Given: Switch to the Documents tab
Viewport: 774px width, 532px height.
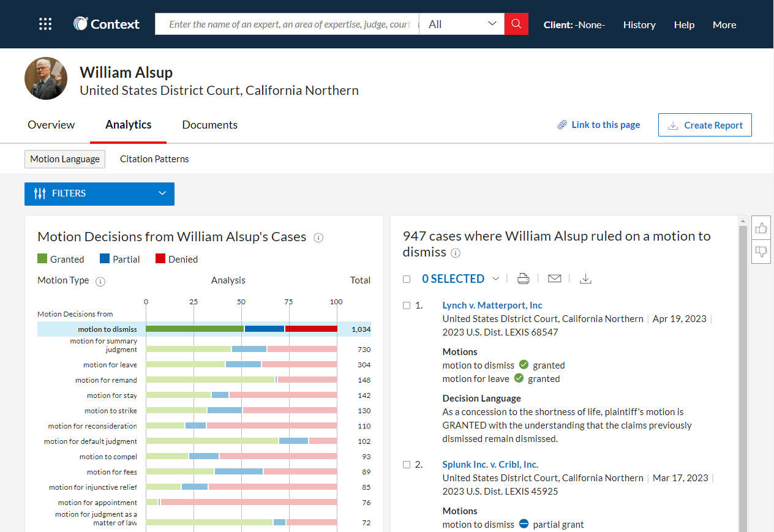Looking at the screenshot, I should point(209,124).
